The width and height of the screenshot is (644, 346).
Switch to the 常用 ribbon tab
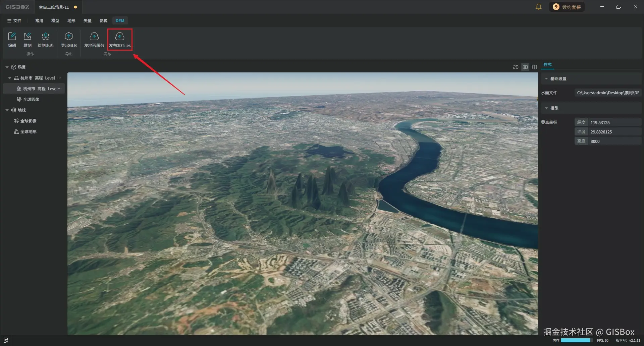(x=39, y=21)
